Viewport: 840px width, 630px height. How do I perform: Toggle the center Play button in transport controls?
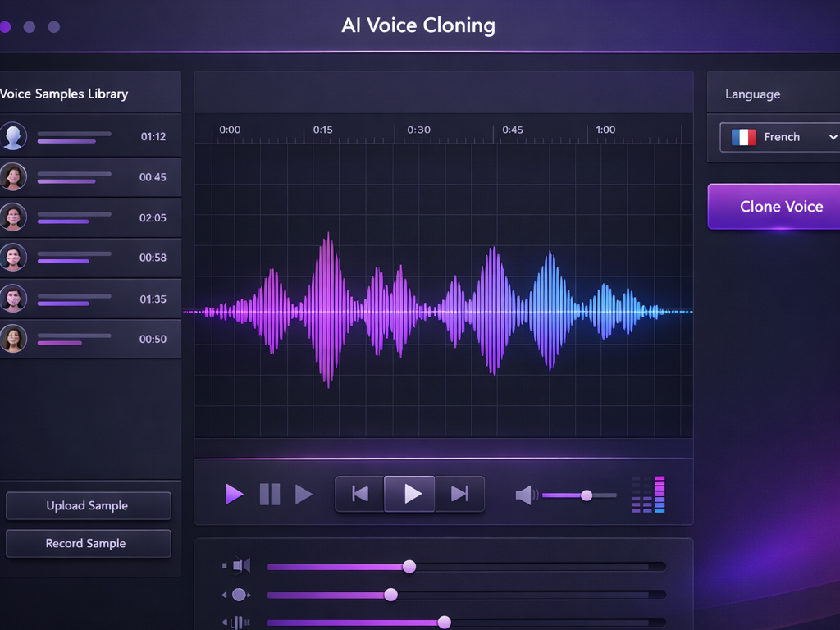409,494
